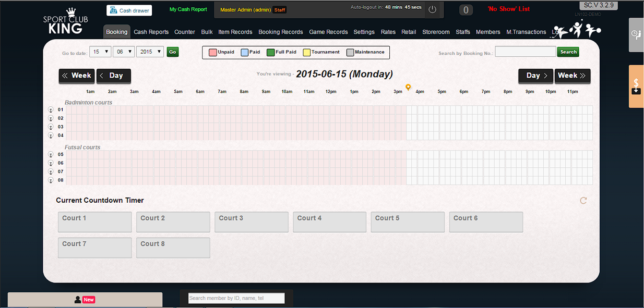
Task: Click the light icon for court 08
Action: [x=51, y=180]
